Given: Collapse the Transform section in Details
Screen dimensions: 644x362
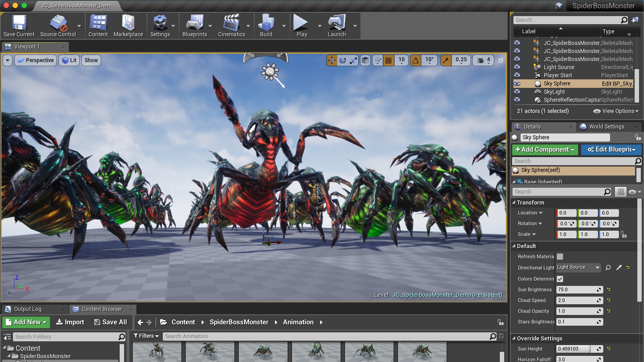Looking at the screenshot, I should [515, 202].
